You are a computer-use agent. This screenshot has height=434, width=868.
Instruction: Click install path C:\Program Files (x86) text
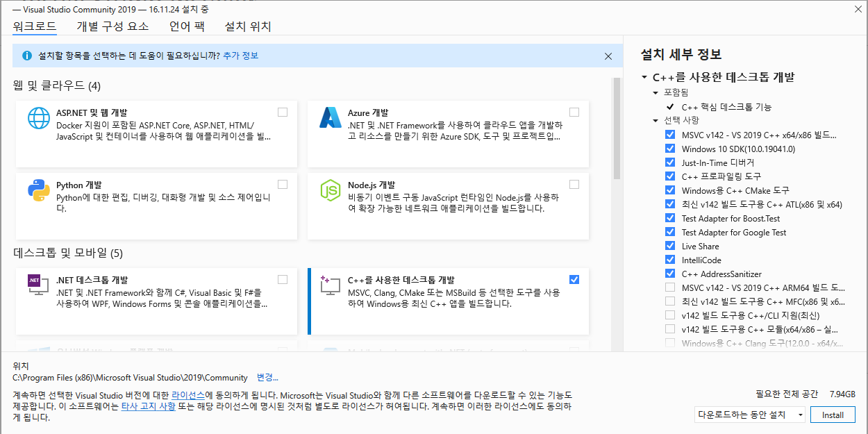131,378
